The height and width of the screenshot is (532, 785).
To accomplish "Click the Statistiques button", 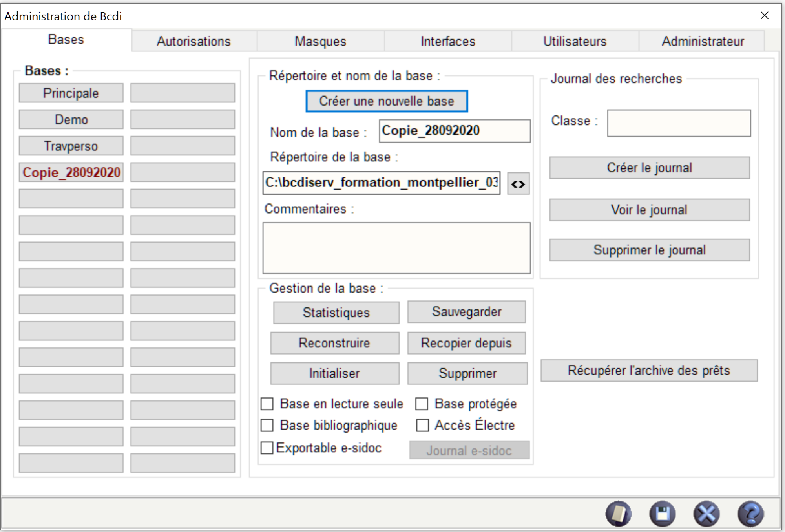I will (x=336, y=313).
